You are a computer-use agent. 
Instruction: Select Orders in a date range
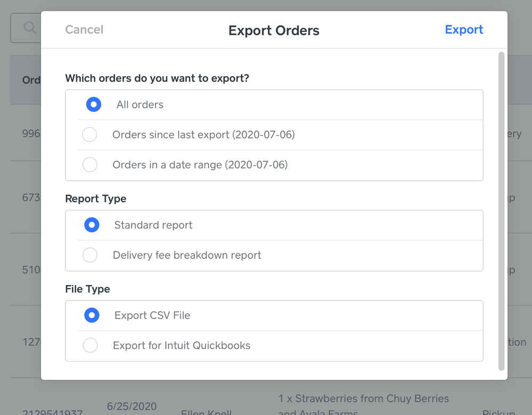coord(89,165)
